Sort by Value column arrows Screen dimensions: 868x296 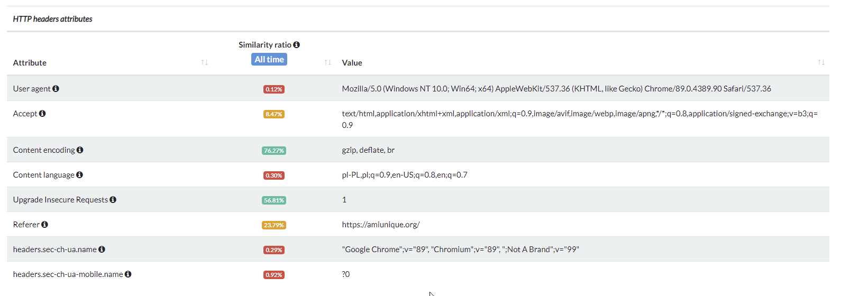tap(821, 62)
